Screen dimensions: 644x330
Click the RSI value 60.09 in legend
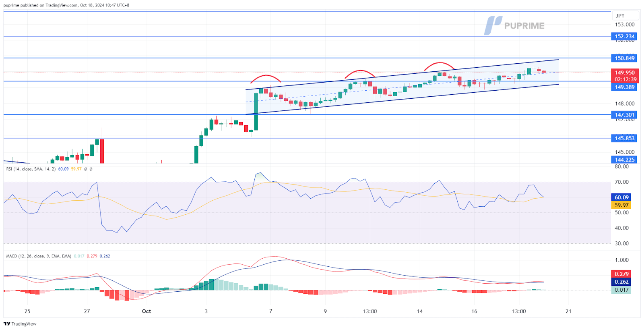(63, 169)
